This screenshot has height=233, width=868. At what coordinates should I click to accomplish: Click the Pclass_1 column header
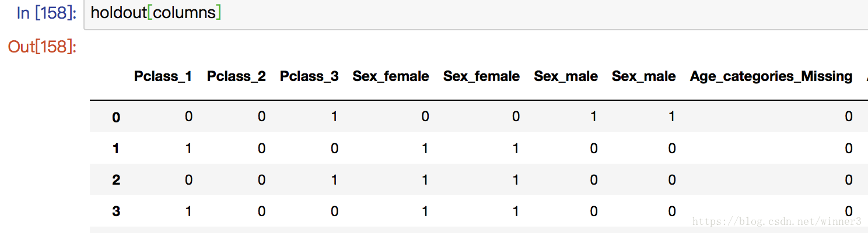[x=163, y=76]
